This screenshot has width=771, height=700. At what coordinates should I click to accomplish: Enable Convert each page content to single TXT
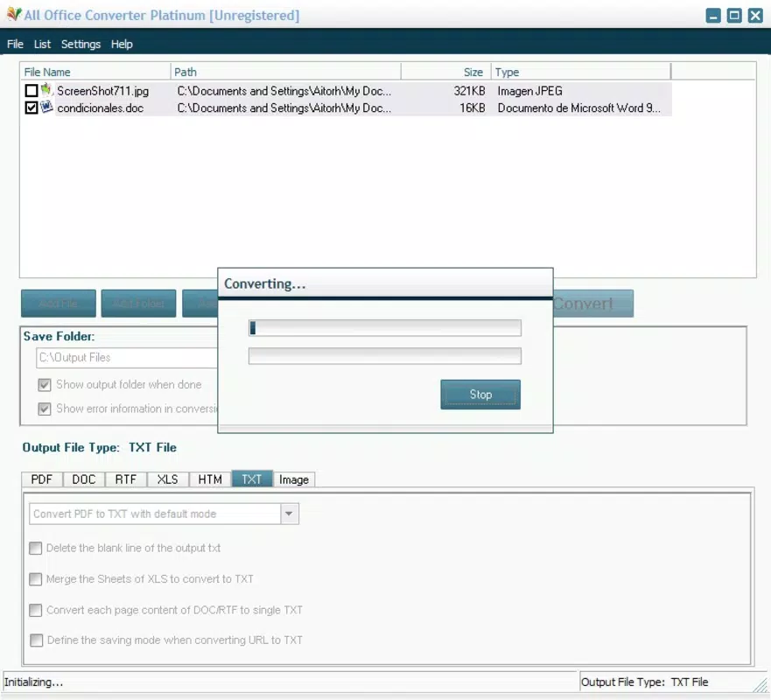[x=35, y=610]
